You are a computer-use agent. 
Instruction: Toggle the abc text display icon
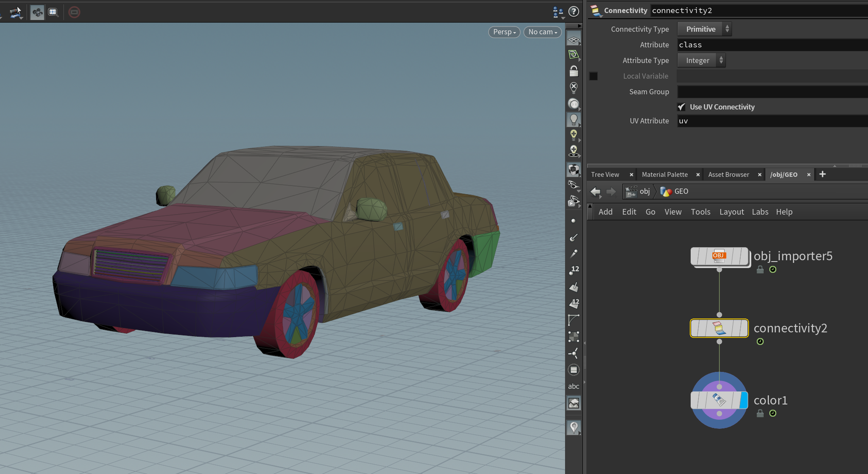click(573, 386)
